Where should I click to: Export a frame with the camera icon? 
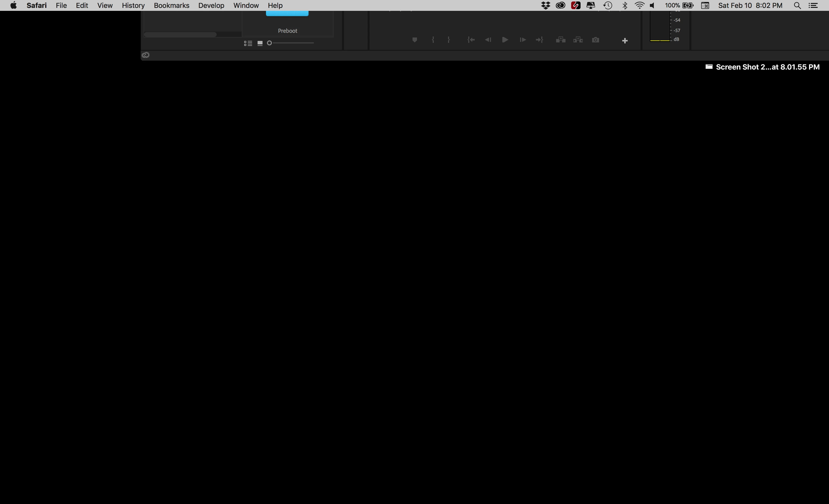coord(595,40)
